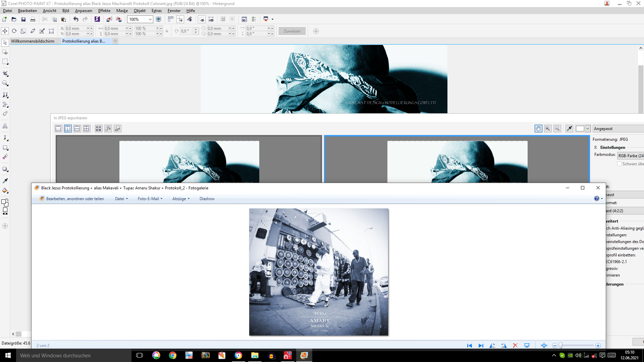Toggle show object marquee icon in toolbar
The height and width of the screenshot is (362, 644).
pos(211,19)
